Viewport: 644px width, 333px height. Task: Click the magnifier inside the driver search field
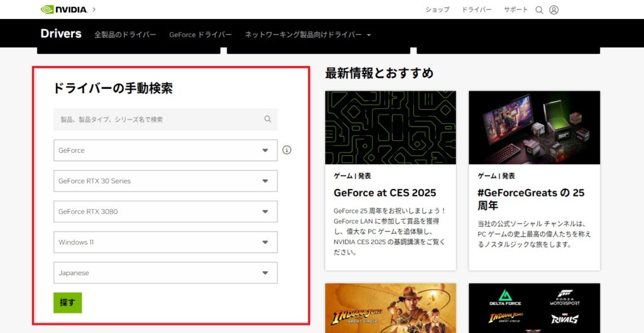click(x=268, y=119)
